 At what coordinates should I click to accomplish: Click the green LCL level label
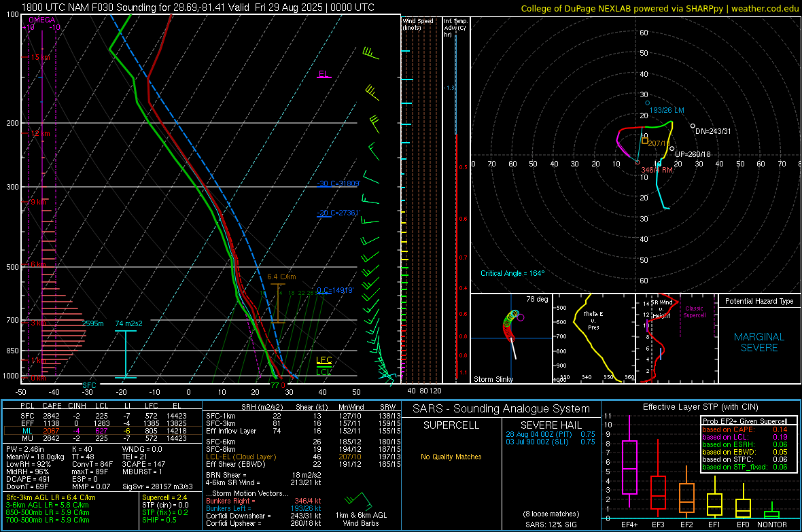coord(324,372)
